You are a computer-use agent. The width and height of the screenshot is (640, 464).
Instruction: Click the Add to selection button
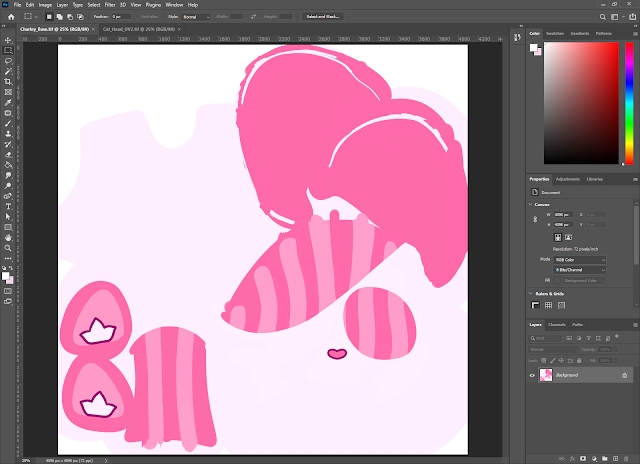coord(60,17)
